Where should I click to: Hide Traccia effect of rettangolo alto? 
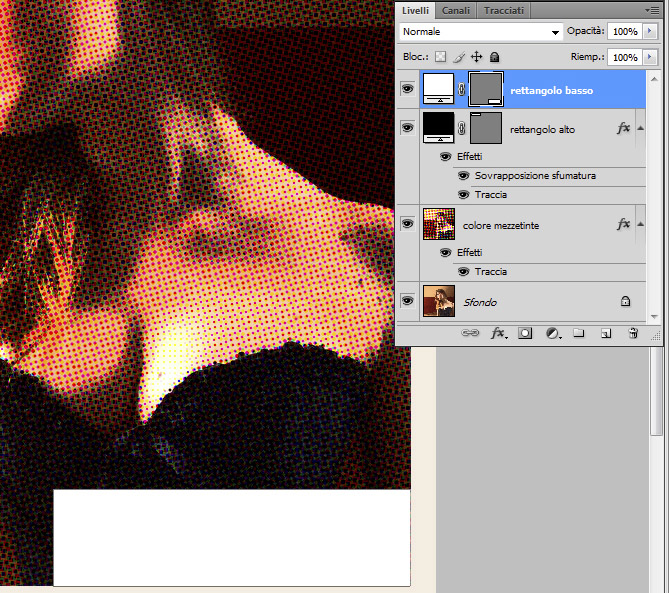pos(464,195)
